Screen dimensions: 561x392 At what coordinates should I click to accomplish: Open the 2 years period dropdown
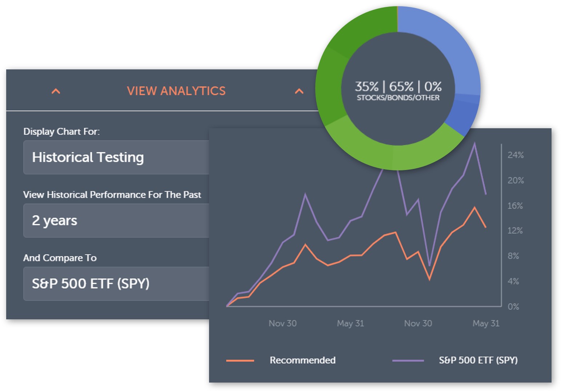116,221
